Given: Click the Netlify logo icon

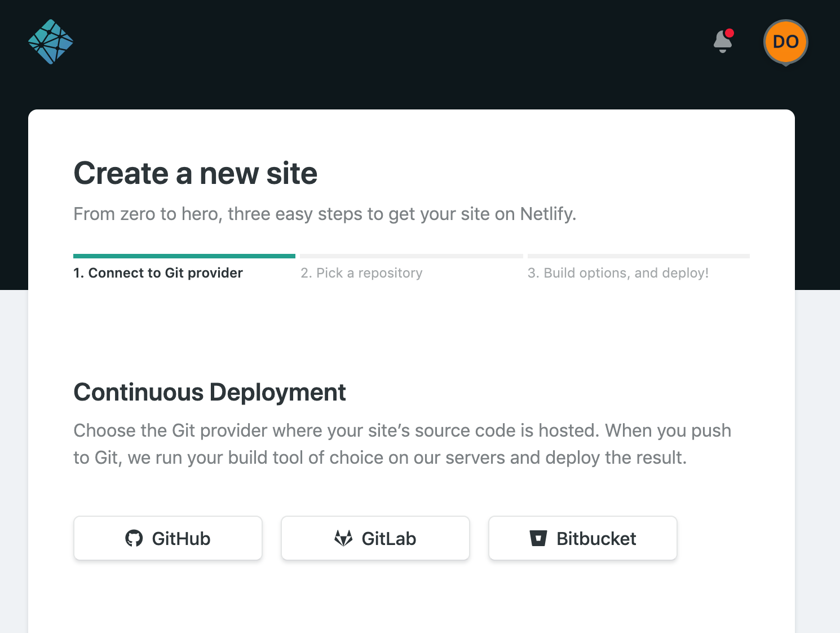Looking at the screenshot, I should coord(51,42).
